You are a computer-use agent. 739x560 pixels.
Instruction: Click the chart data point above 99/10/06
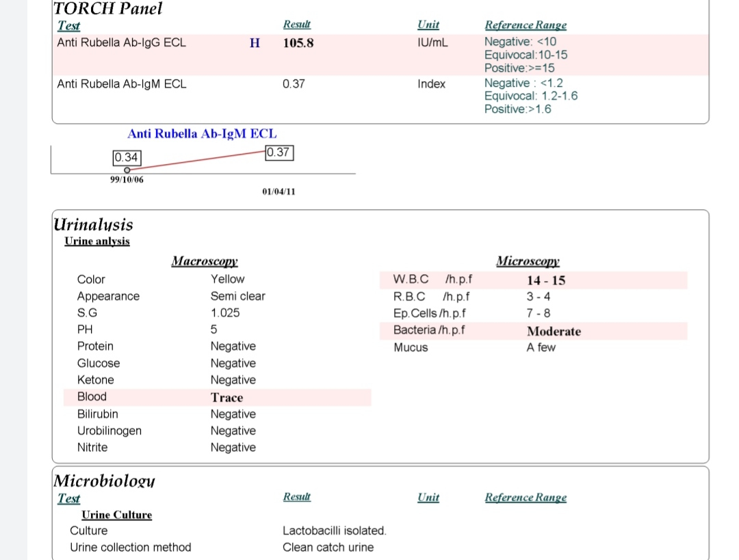127,170
